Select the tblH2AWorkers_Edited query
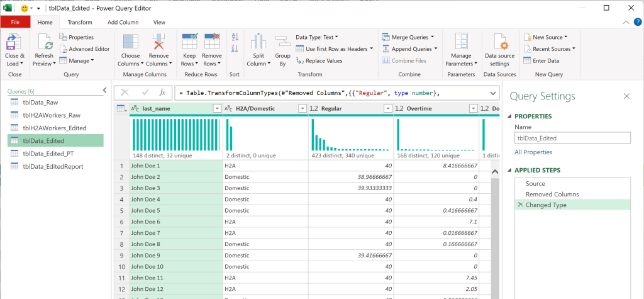Screen dimensions: 644x299 [x=55, y=128]
